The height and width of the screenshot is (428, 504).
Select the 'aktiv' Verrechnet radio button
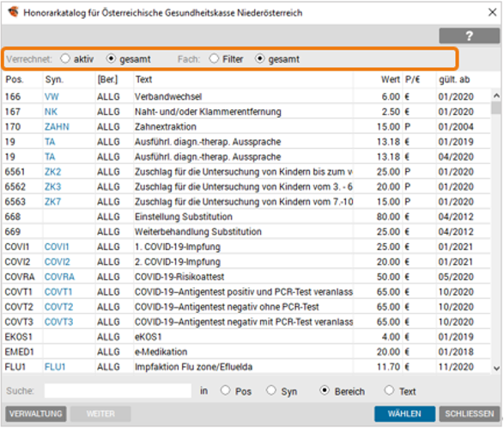[65, 59]
